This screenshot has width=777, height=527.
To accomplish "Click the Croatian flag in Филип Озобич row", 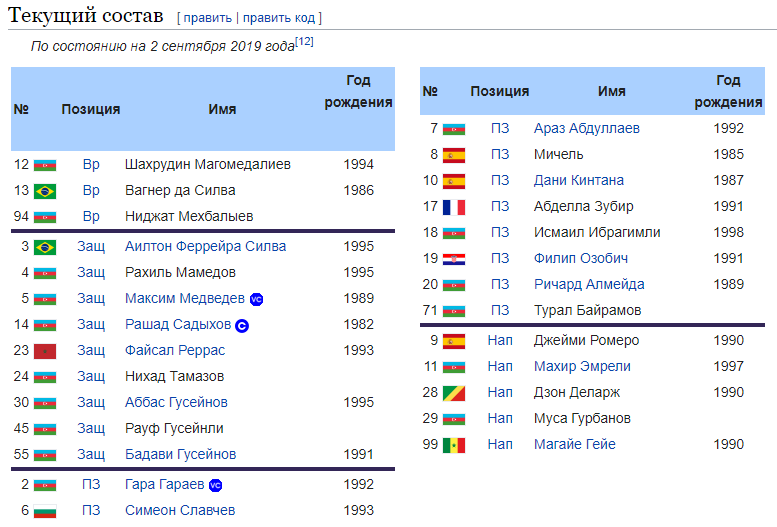I will (x=454, y=259).
